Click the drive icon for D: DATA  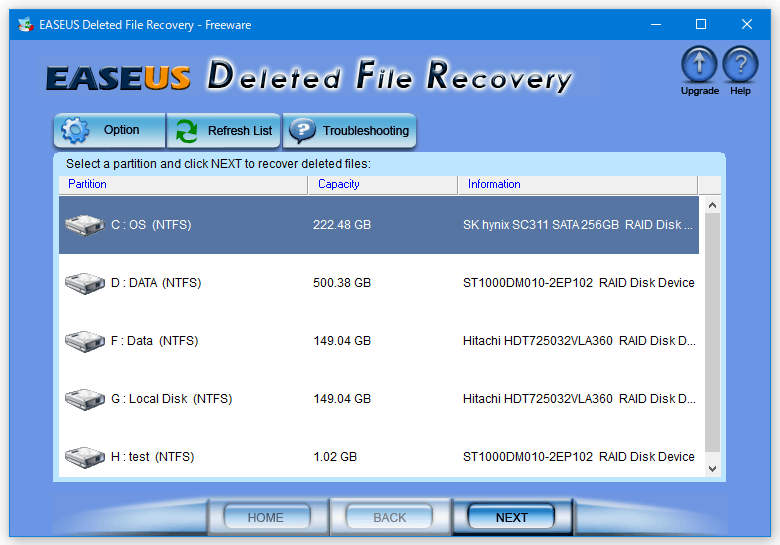pyautogui.click(x=85, y=283)
